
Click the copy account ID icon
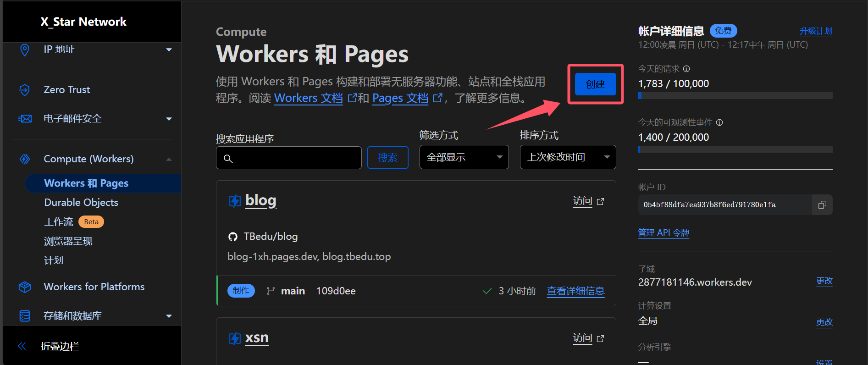pyautogui.click(x=822, y=205)
